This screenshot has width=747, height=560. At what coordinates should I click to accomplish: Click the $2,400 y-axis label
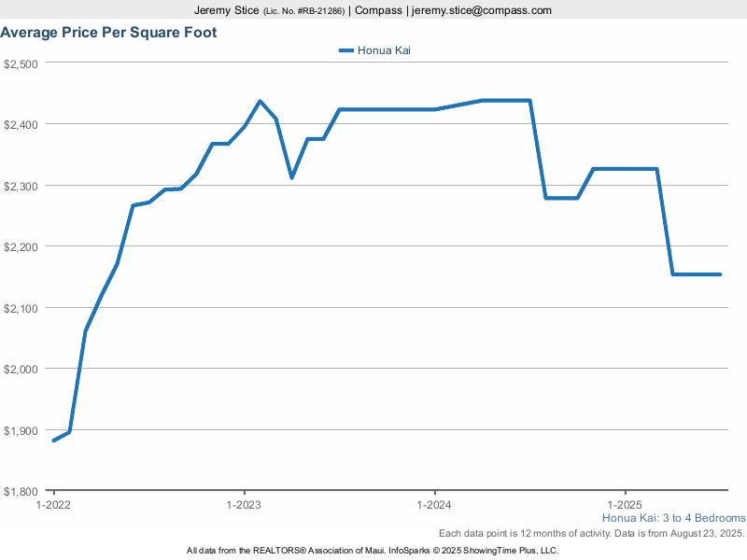(x=21, y=124)
